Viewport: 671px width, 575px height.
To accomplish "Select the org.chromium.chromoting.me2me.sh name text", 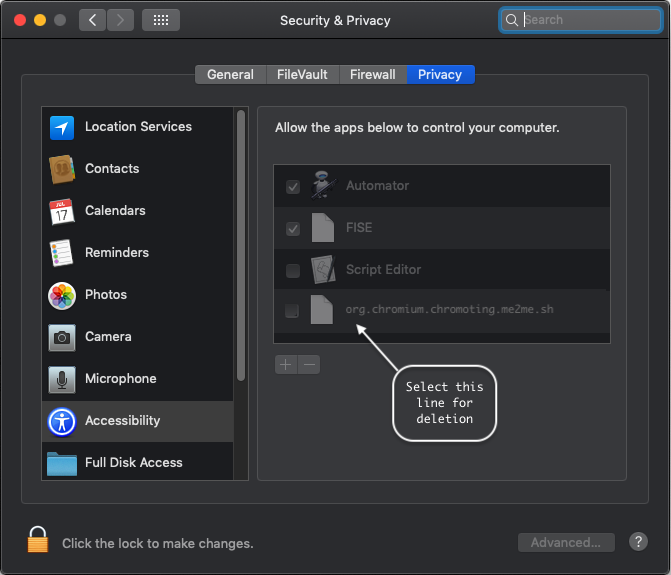I will [449, 309].
